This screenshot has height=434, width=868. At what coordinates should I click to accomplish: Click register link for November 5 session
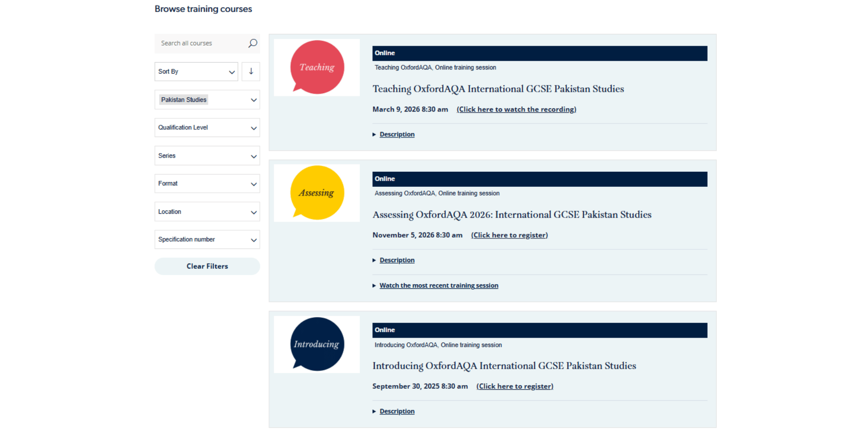509,235
